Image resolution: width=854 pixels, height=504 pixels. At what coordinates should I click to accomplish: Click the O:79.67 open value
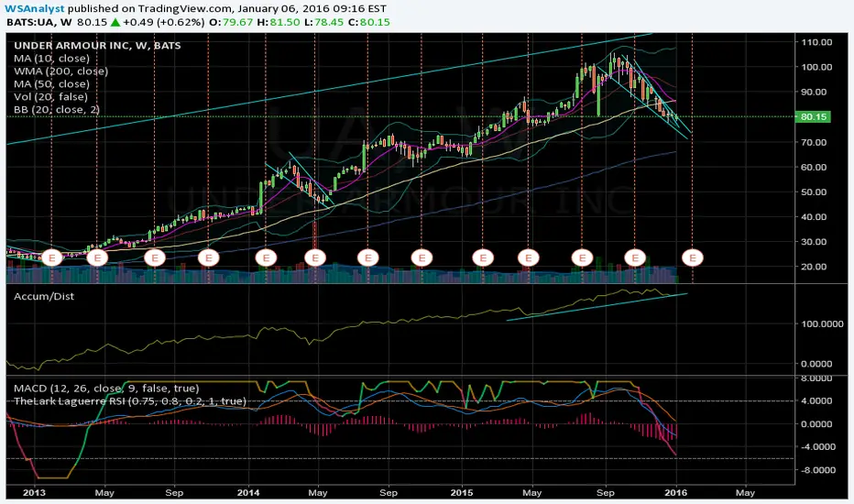(x=231, y=22)
